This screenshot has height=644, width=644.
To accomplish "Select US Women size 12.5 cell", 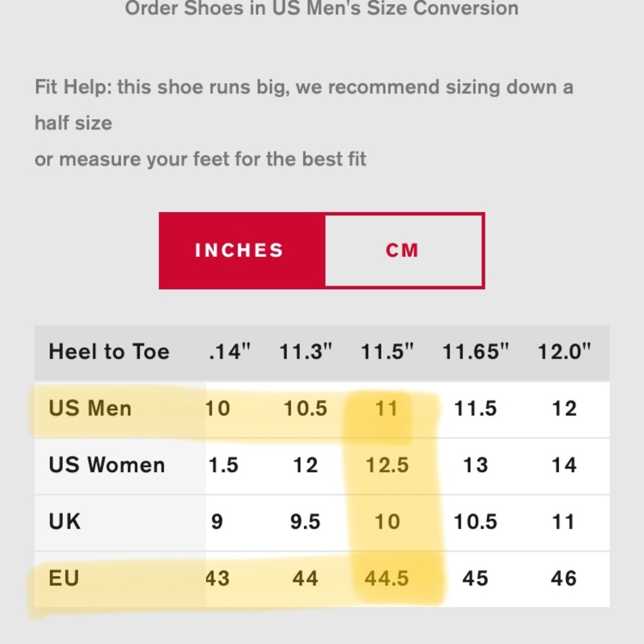I will (x=387, y=466).
